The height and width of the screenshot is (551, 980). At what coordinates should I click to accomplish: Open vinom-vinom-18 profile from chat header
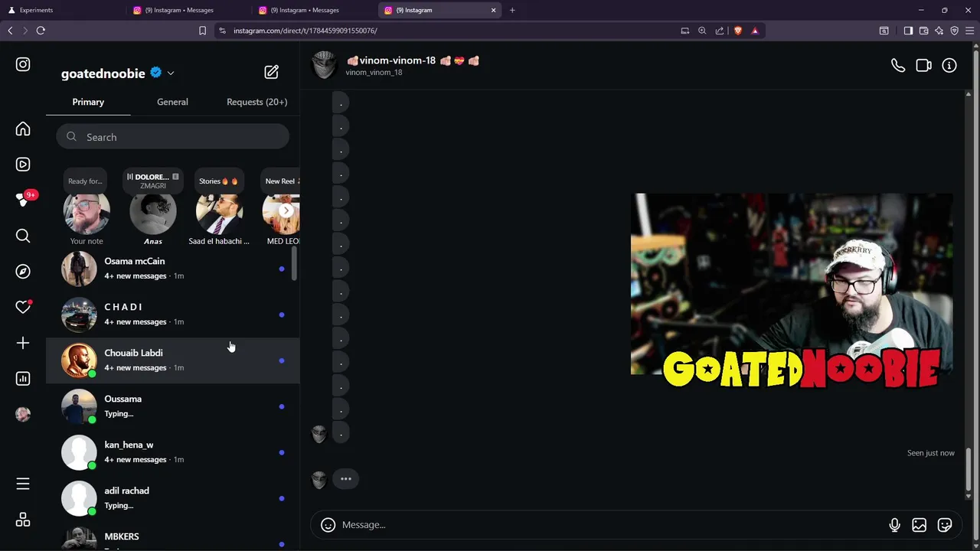pyautogui.click(x=413, y=60)
